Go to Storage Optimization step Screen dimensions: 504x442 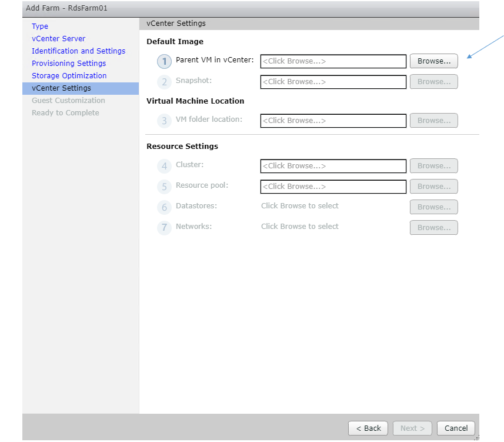pyautogui.click(x=69, y=76)
